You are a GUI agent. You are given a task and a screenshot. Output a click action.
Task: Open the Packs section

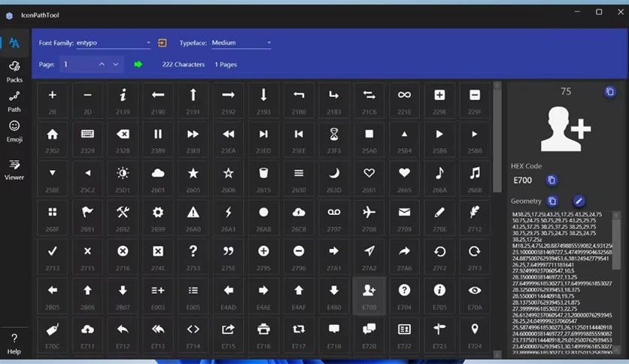(14, 71)
